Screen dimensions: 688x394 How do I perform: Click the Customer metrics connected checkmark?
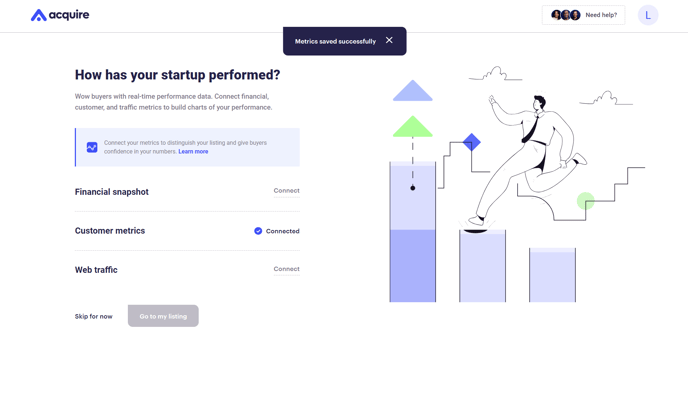pyautogui.click(x=258, y=231)
